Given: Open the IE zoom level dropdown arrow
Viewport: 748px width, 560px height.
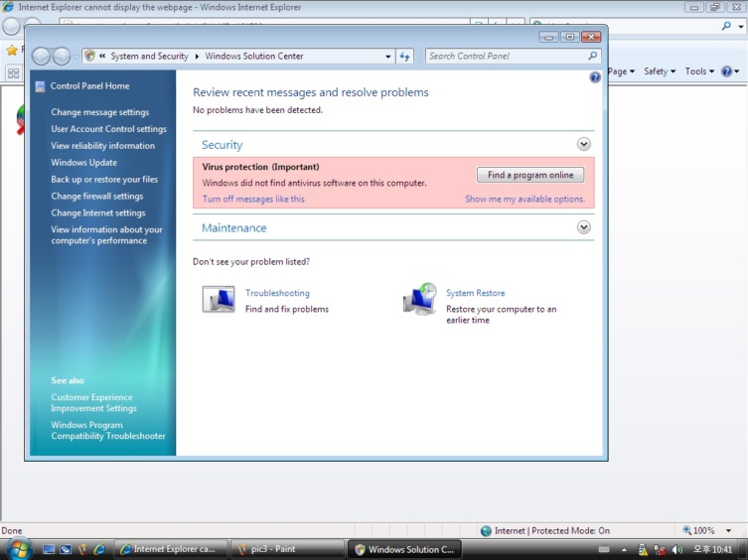Looking at the screenshot, I should 728,530.
